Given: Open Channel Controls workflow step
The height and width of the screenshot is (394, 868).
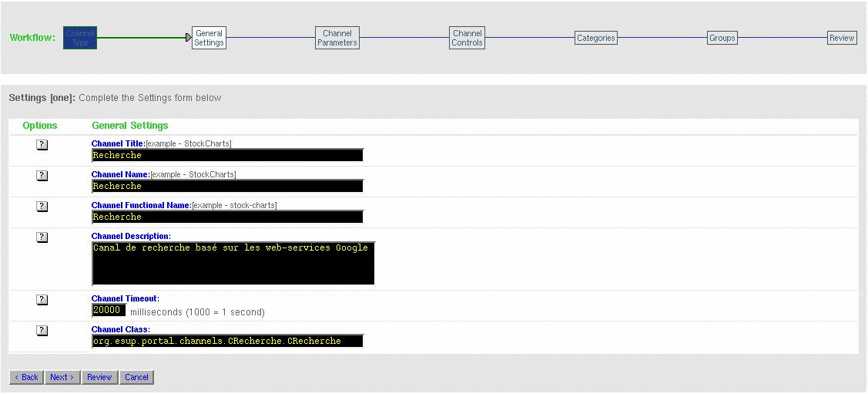Looking at the screenshot, I should (x=468, y=38).
